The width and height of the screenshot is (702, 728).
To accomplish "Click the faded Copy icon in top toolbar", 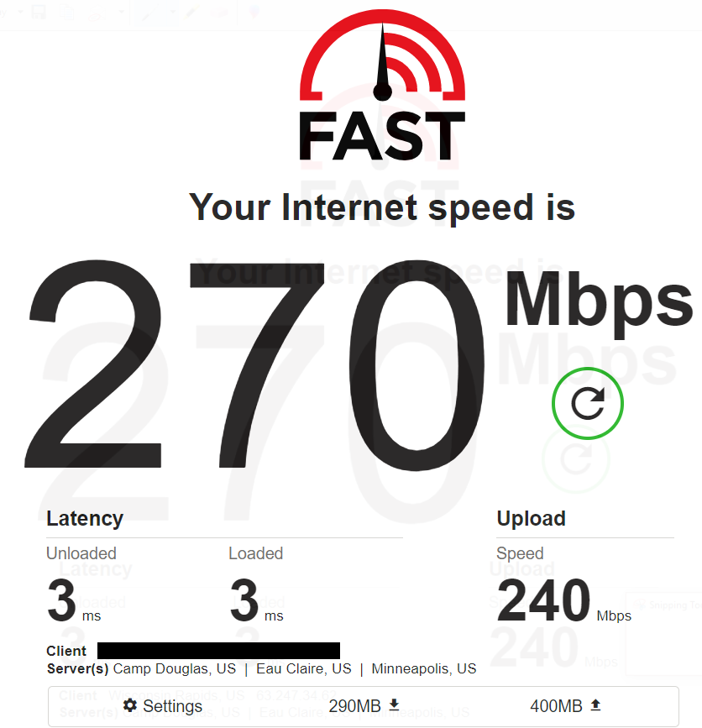I will pos(67,12).
